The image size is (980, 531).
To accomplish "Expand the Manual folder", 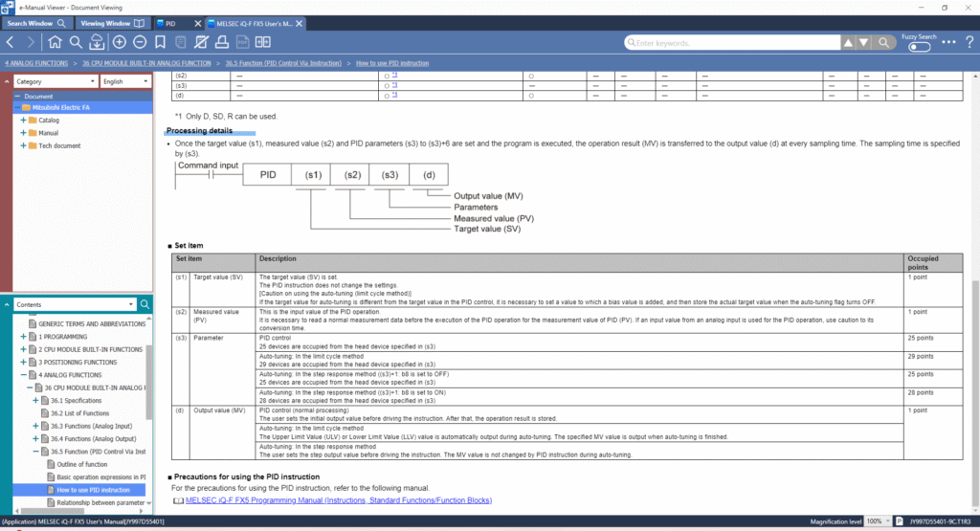I will pos(23,132).
